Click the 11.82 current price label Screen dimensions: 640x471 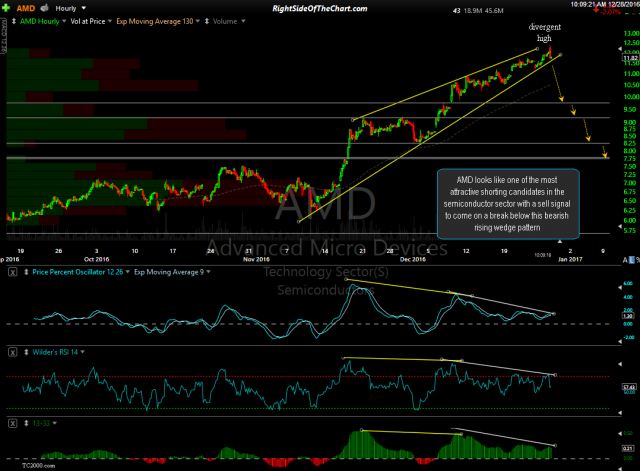point(630,58)
